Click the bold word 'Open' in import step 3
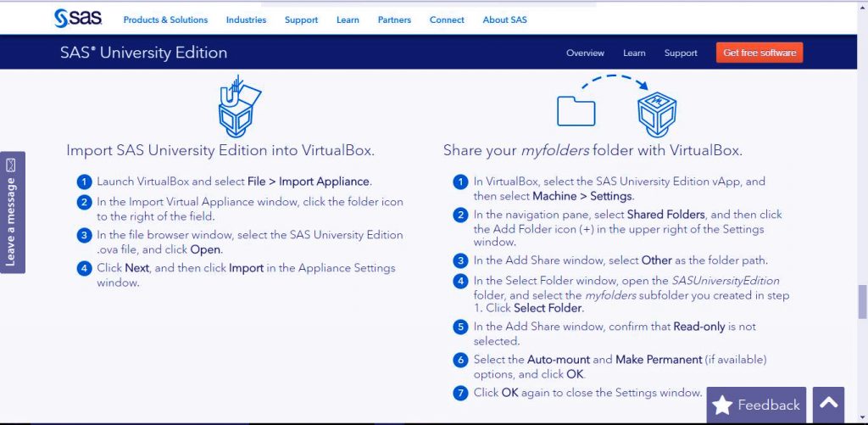This screenshot has width=868, height=425. tap(205, 250)
